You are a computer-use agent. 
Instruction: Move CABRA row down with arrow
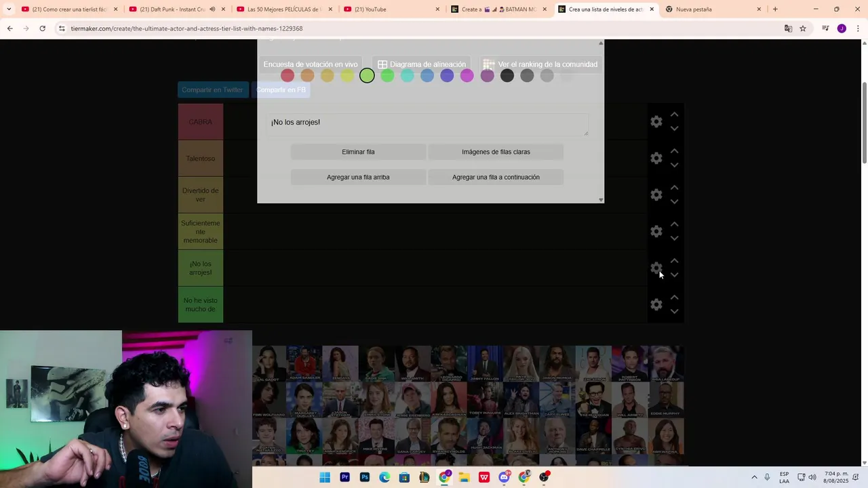coord(674,129)
